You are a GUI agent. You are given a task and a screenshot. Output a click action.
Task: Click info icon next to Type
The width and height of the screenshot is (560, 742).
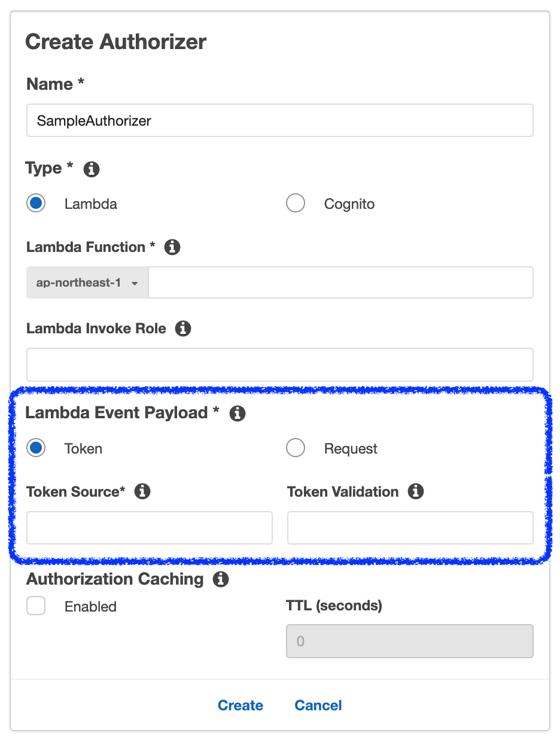92,169
